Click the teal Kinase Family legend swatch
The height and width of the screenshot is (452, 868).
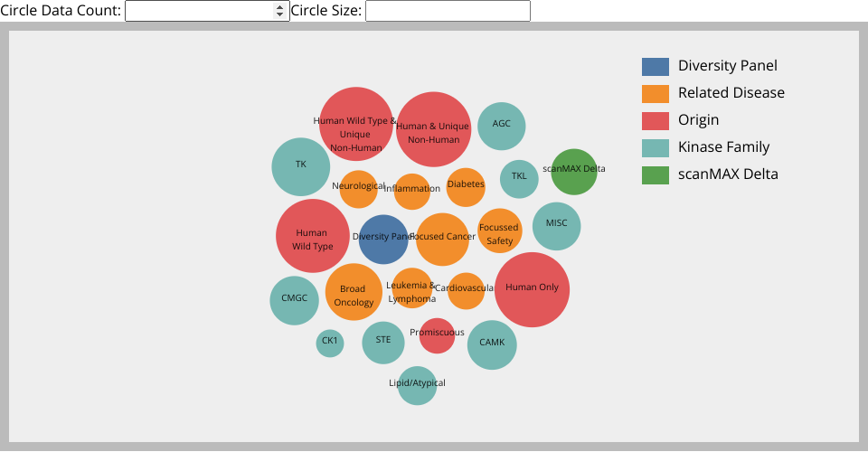pos(656,147)
